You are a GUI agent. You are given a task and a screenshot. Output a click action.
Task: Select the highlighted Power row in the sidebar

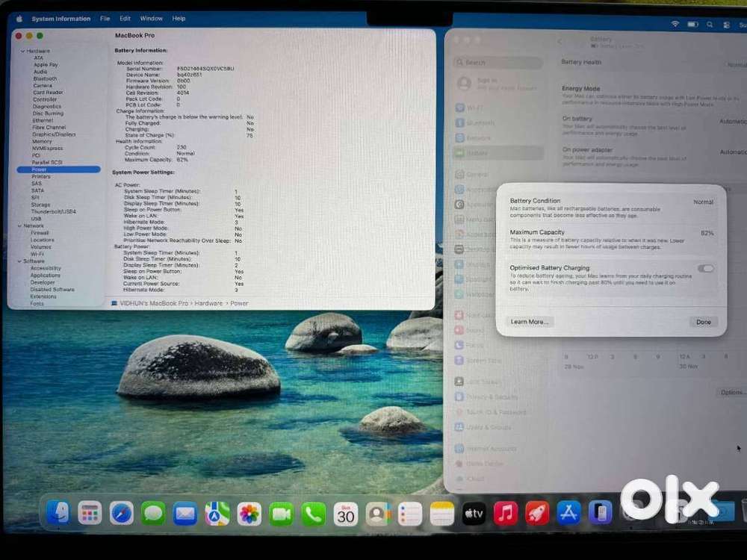58,169
